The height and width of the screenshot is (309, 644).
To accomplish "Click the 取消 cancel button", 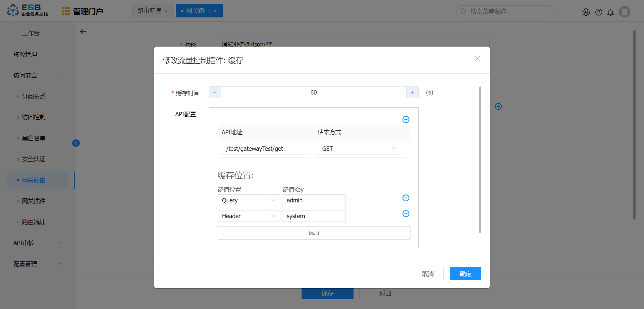I will [x=428, y=274].
